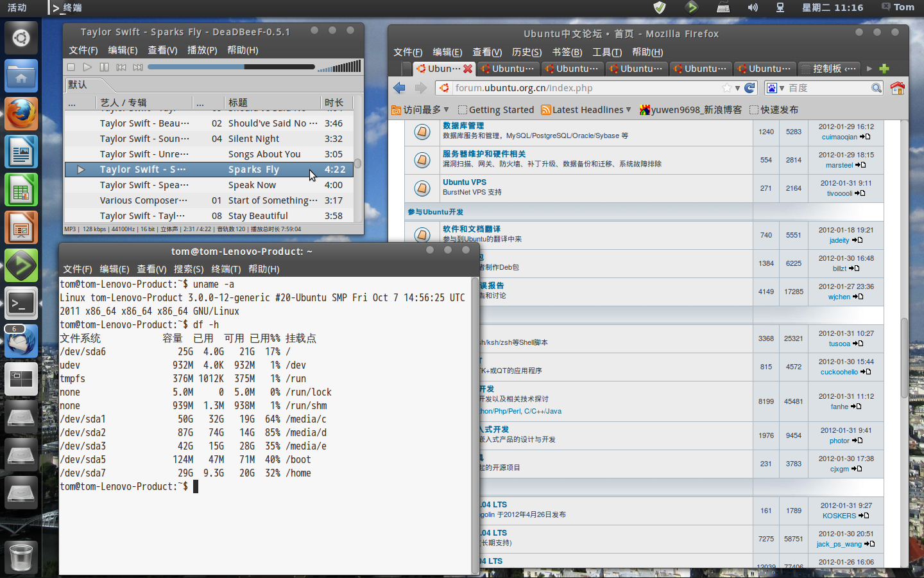Click the DeaDBeeF seek progress bar
Image resolution: width=924 pixels, height=578 pixels.
pos(231,67)
